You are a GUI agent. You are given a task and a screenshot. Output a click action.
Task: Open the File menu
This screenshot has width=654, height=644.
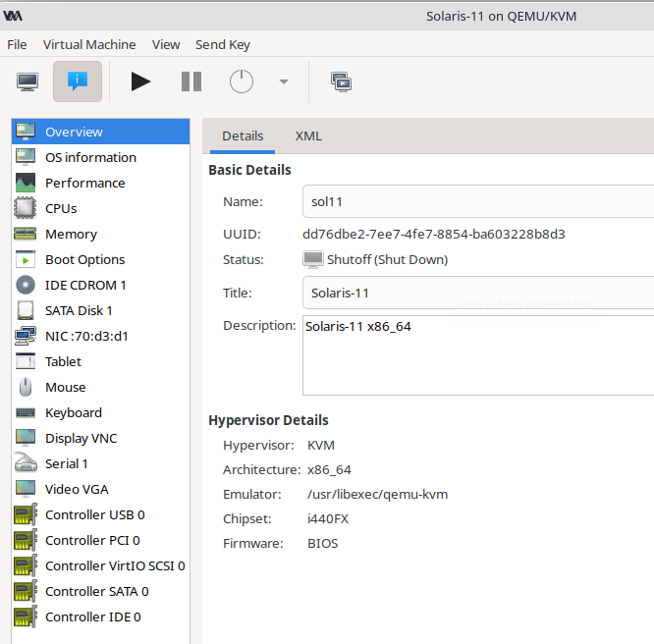(17, 44)
